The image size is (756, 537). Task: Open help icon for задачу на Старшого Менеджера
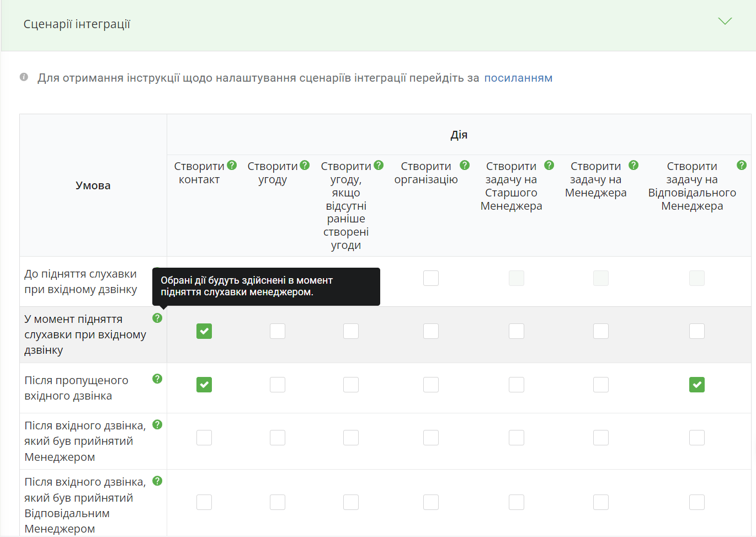tap(549, 165)
